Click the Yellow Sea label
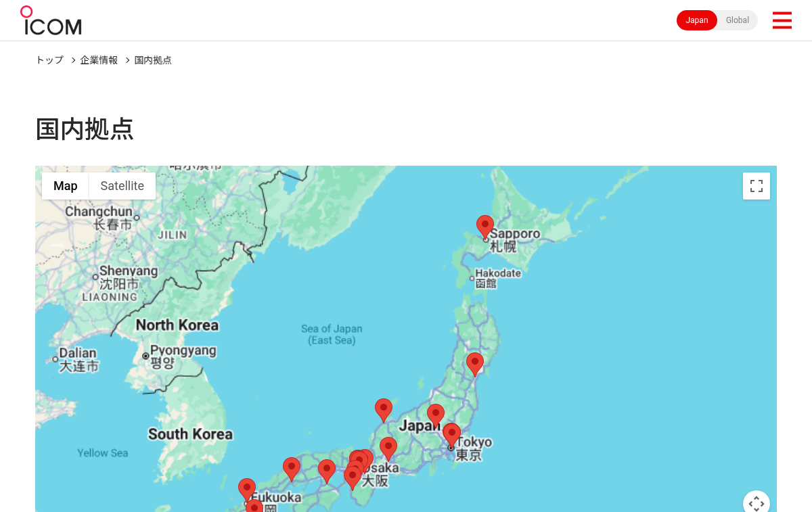The image size is (812, 512). click(x=103, y=453)
